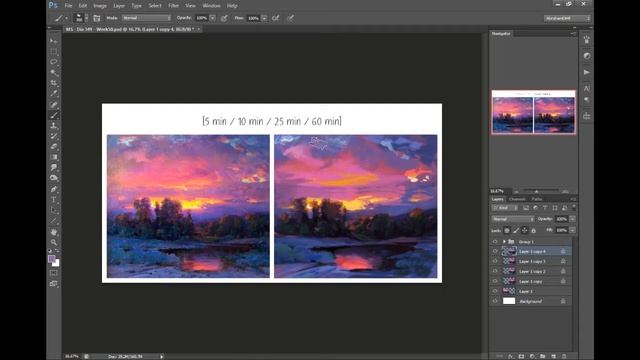
Task: Select the Eraser tool
Action: [53, 147]
